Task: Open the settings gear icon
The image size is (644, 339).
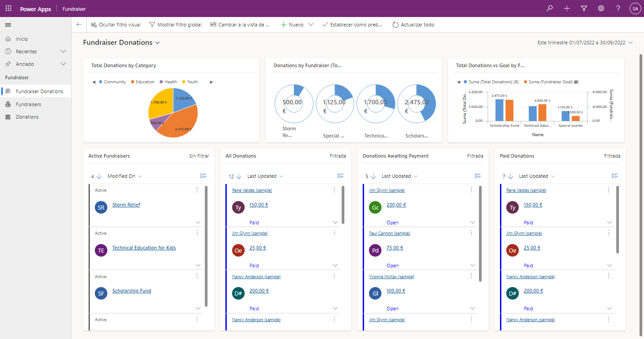Action: (601, 9)
